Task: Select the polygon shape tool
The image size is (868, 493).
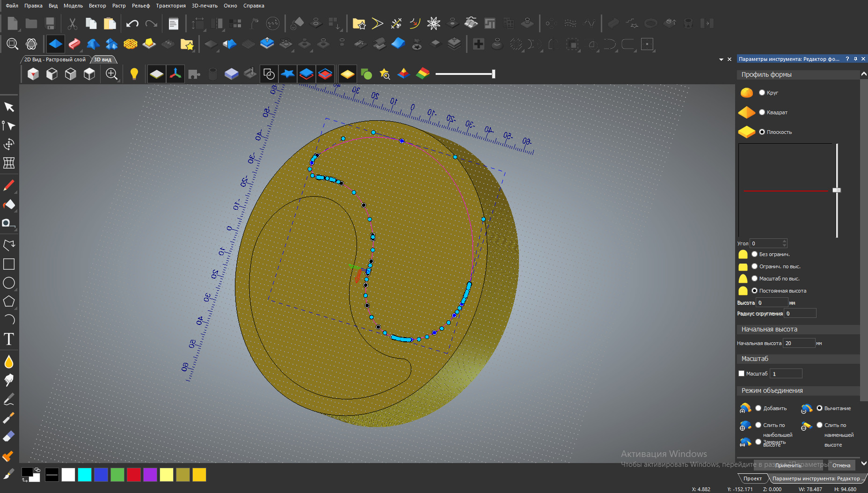Action: [x=9, y=302]
